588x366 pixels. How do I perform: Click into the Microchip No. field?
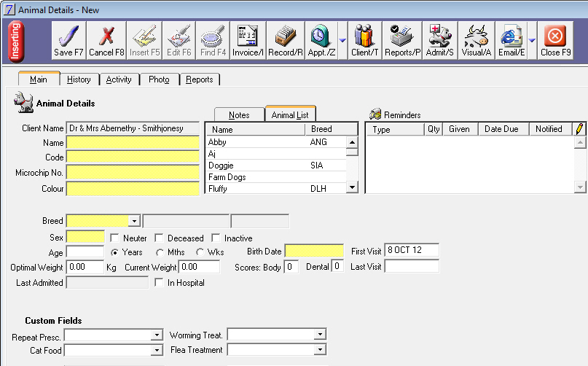click(133, 172)
